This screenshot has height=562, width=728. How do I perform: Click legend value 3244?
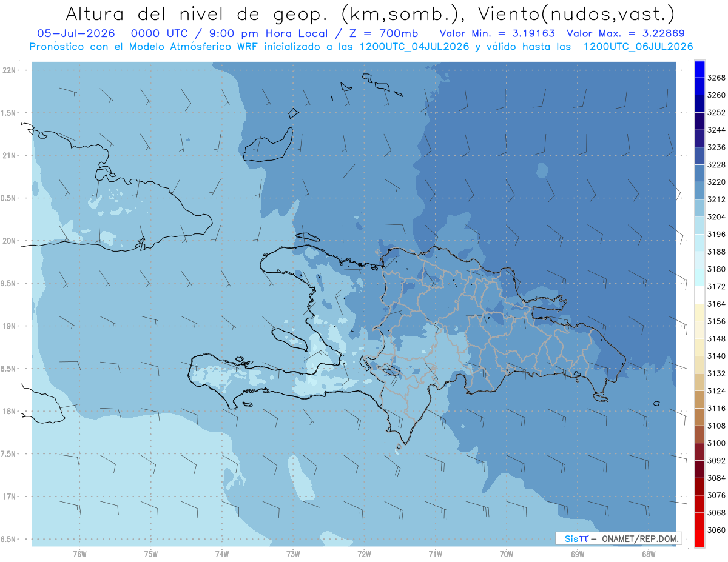pyautogui.click(x=716, y=130)
